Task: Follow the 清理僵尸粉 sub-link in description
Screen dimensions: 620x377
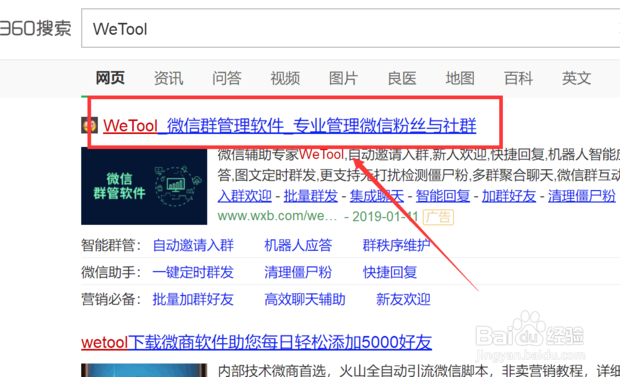Action: pos(582,196)
